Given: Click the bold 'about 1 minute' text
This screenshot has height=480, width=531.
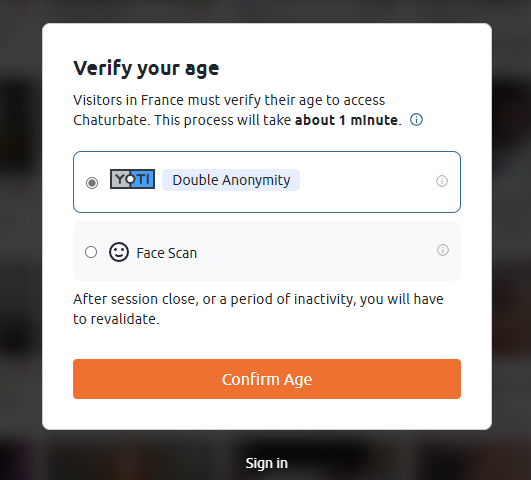Looking at the screenshot, I should click(x=346, y=120).
